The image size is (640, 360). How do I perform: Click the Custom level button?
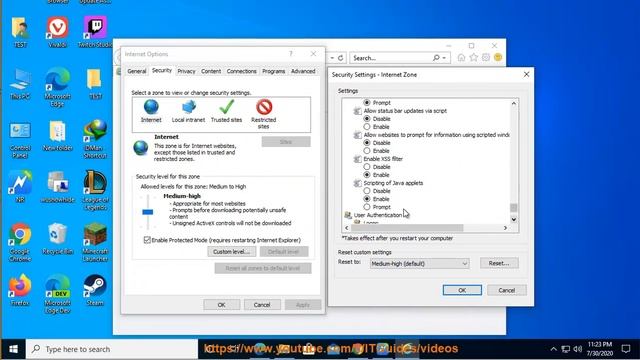click(x=231, y=251)
